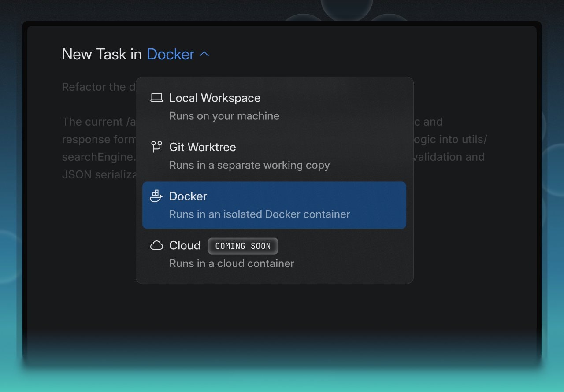Click 'Runs on your machine' description
The height and width of the screenshot is (392, 564).
click(224, 116)
